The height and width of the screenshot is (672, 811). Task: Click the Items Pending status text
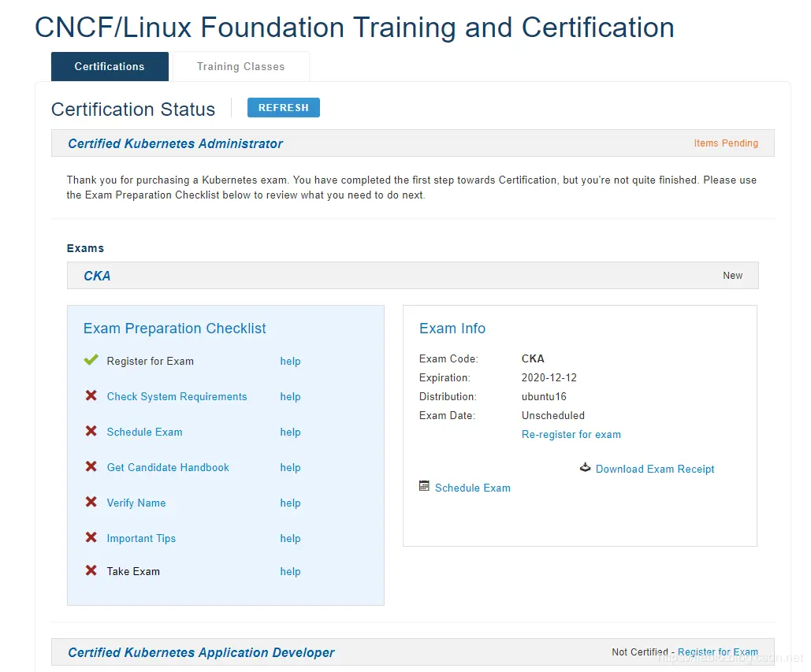coord(726,143)
